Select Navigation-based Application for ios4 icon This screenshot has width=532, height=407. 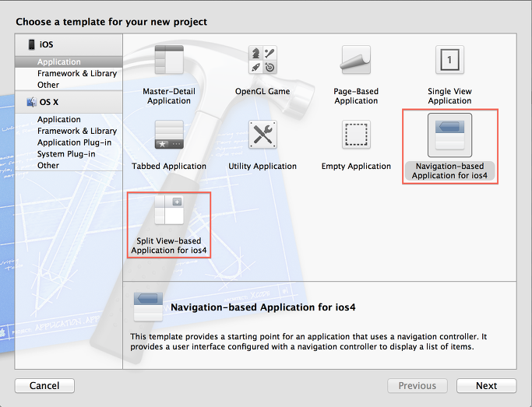tap(449, 135)
